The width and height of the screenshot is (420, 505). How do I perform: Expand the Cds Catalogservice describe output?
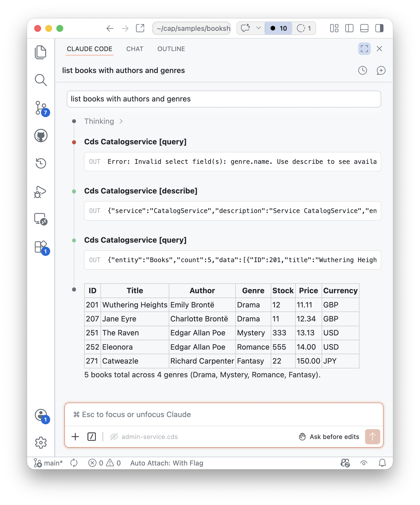pyautogui.click(x=232, y=211)
